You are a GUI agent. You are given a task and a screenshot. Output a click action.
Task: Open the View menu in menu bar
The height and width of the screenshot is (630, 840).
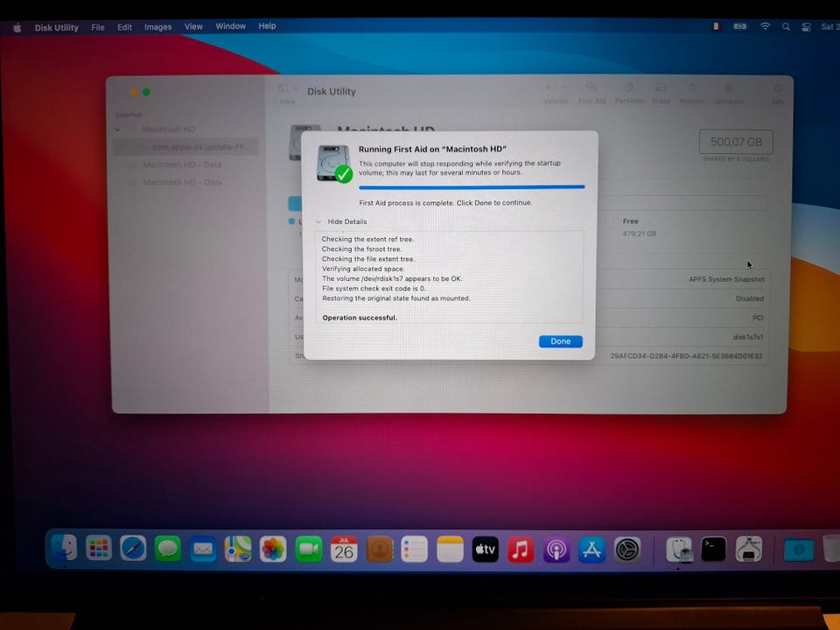point(193,26)
